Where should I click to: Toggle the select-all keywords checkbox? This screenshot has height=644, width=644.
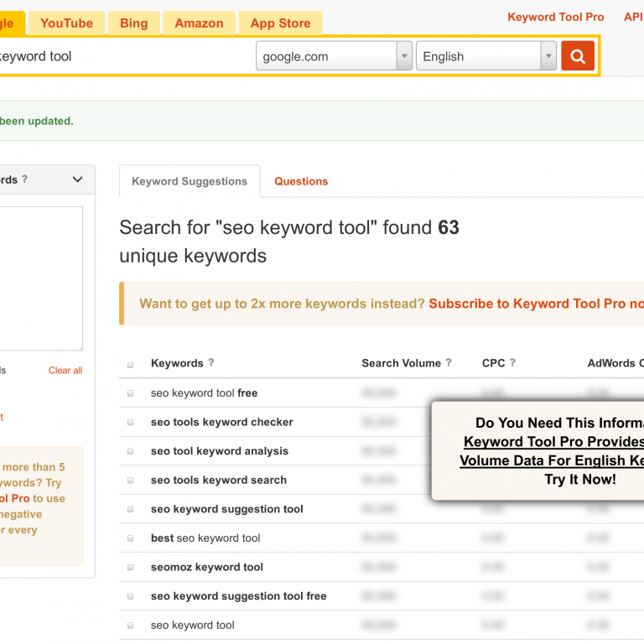[130, 365]
